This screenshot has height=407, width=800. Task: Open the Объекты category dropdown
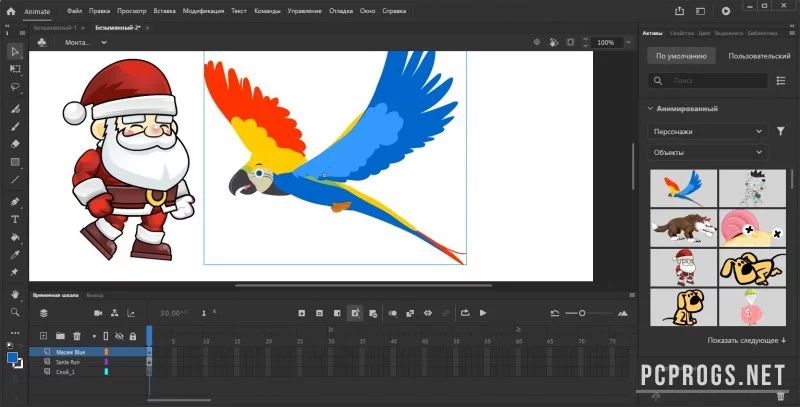pos(707,152)
